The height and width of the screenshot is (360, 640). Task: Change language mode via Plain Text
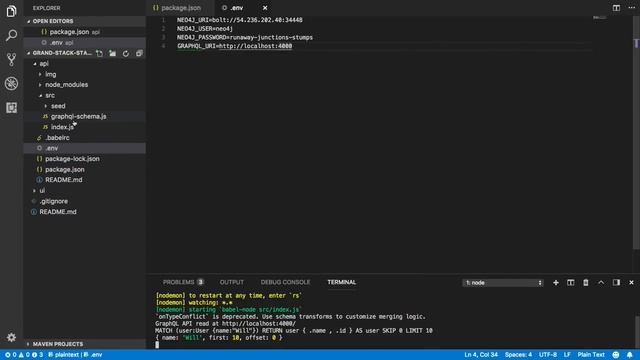(591, 355)
